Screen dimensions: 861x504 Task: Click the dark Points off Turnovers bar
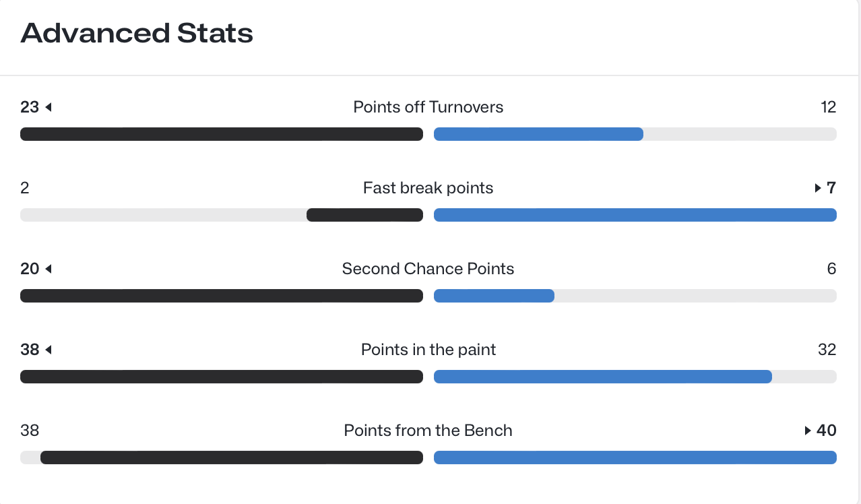click(x=222, y=134)
